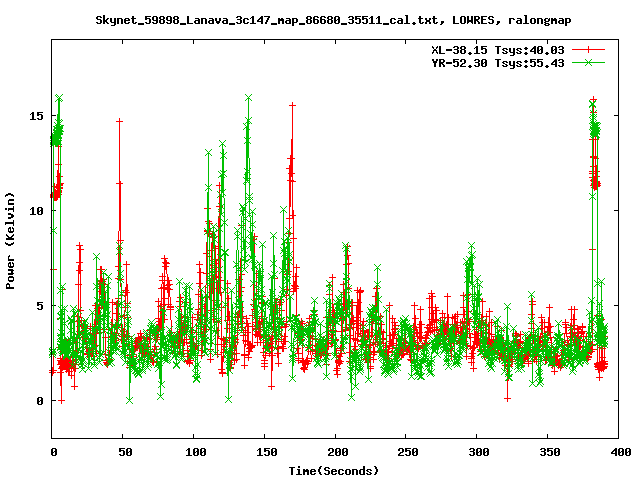
Task: Click x-axis tick label 200
Action: 338,452
